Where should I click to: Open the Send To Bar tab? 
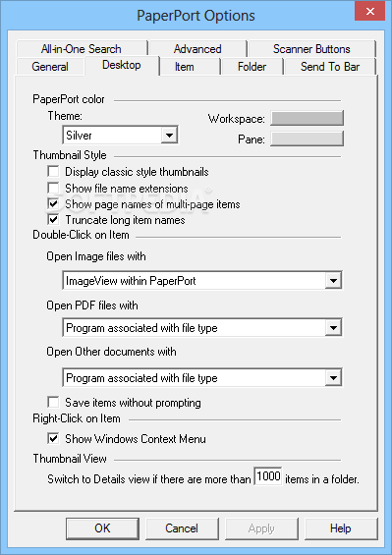(x=330, y=67)
